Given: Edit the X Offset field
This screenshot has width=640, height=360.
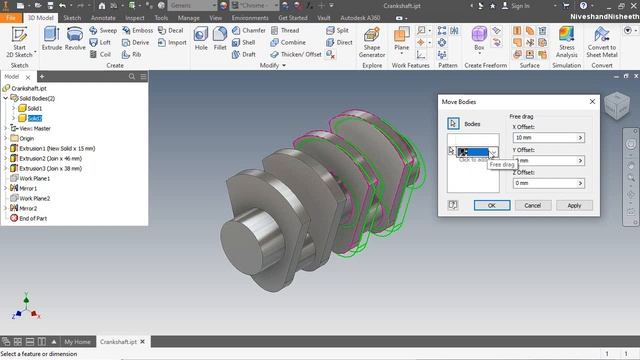Looking at the screenshot, I should (545, 138).
